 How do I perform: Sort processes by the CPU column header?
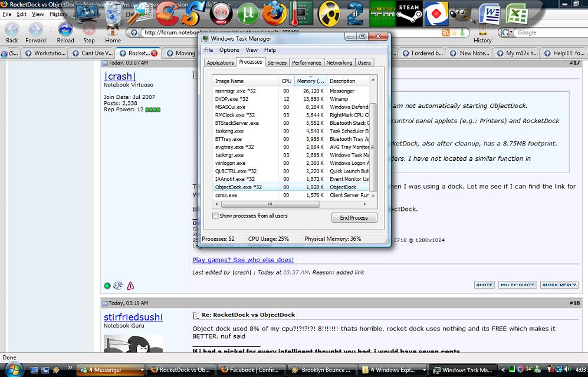point(287,81)
